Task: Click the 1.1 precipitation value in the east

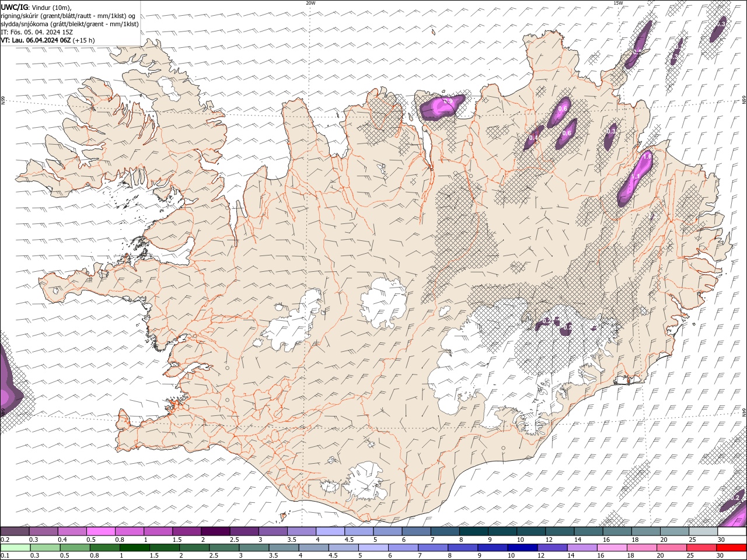Action: pyautogui.click(x=635, y=176)
